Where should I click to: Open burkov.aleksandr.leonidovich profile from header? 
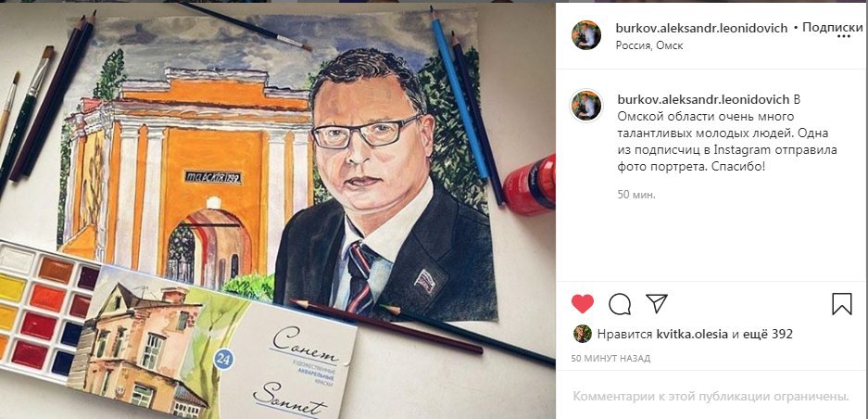[x=701, y=28]
